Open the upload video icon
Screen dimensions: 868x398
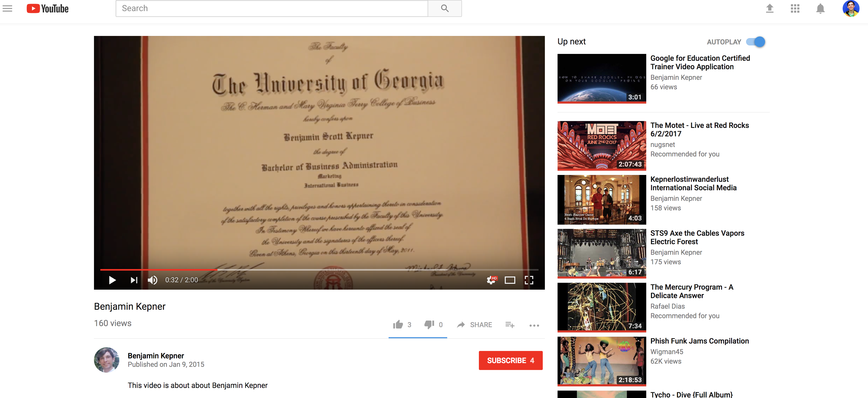[x=770, y=8]
